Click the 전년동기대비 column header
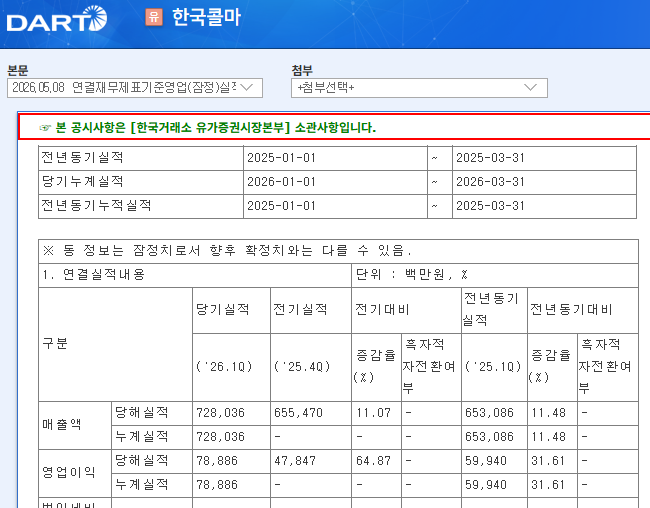Screen dimensions: 650x508 pyautogui.click(x=571, y=310)
